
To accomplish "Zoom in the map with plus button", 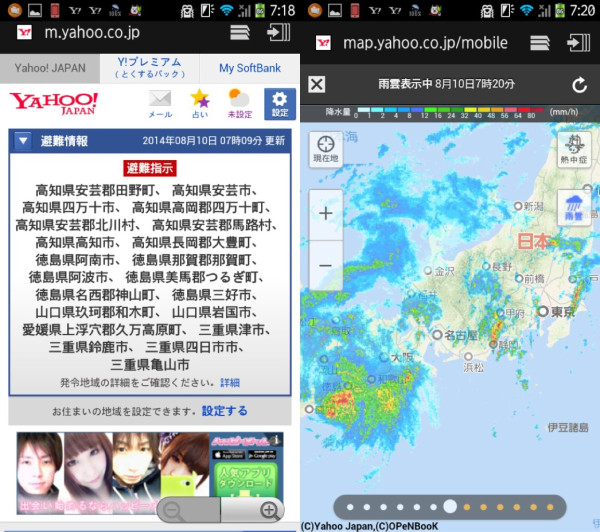I will [326, 213].
